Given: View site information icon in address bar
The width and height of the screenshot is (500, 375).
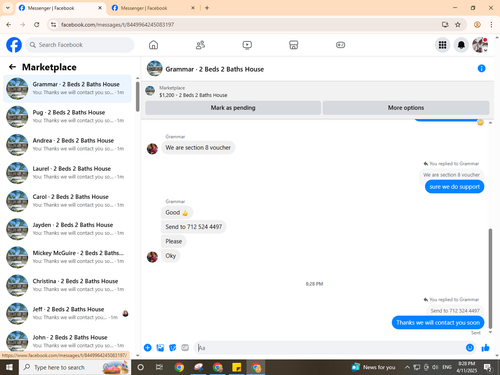Looking at the screenshot, I should (x=53, y=24).
